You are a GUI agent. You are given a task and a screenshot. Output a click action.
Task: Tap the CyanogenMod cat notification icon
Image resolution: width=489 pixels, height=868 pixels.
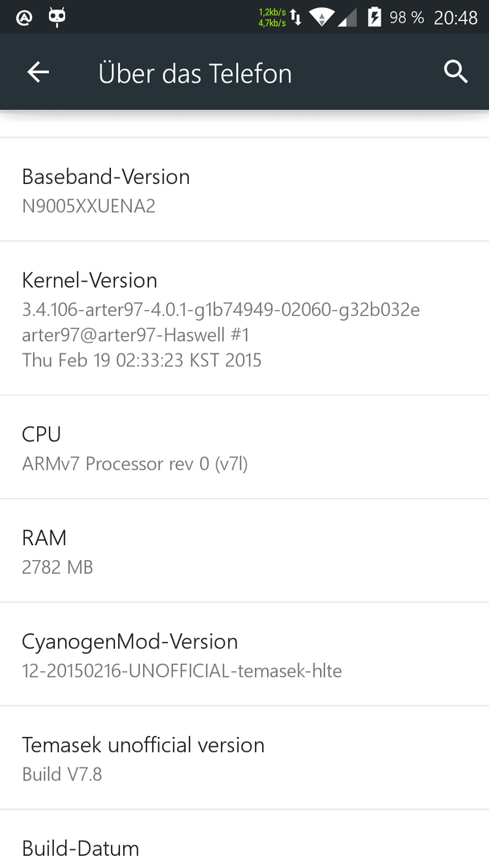point(57,17)
